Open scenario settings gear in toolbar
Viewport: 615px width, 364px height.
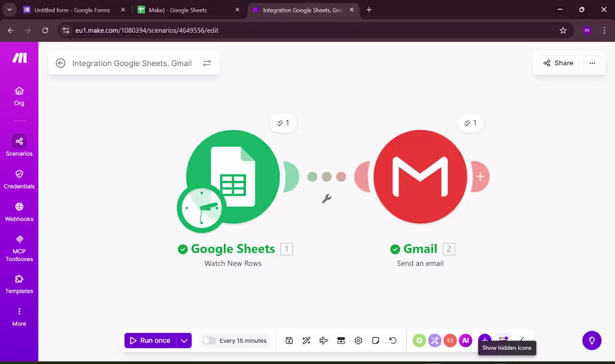point(358,341)
